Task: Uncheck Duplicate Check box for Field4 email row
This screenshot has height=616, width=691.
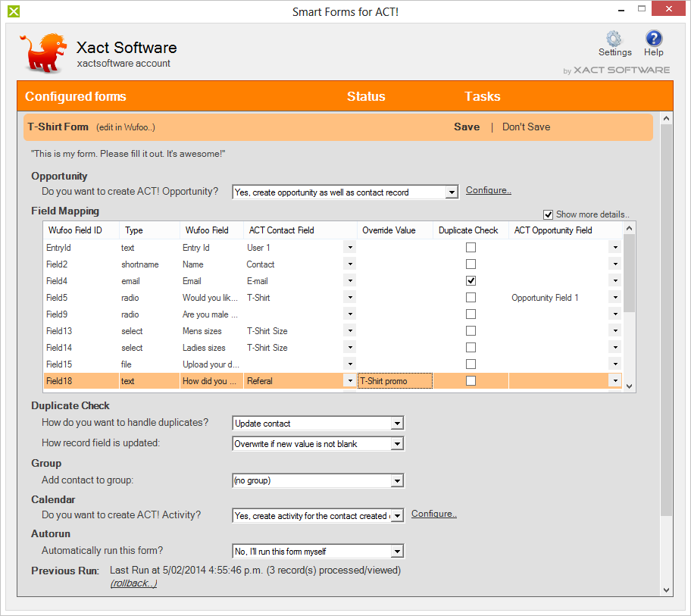Action: [471, 280]
